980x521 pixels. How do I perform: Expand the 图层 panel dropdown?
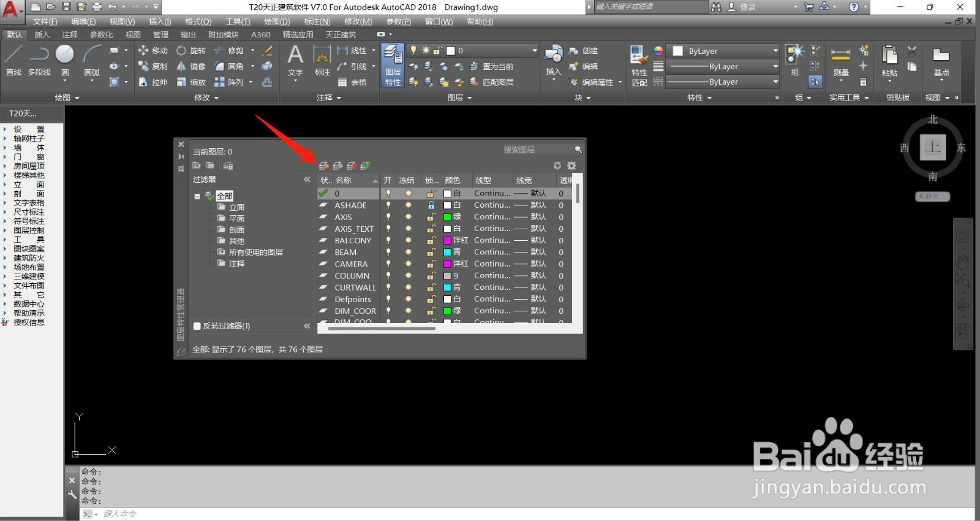click(460, 97)
